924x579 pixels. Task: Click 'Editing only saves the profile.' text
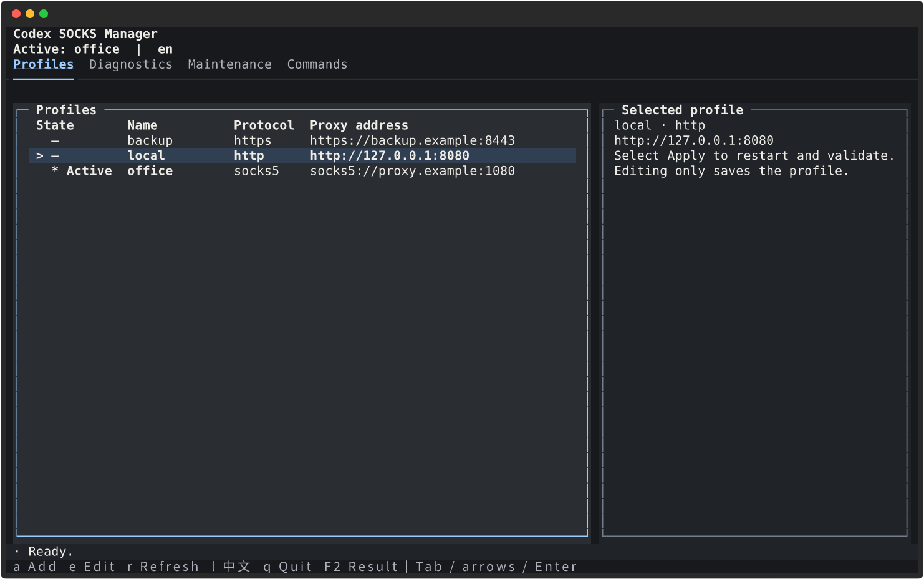pos(731,171)
